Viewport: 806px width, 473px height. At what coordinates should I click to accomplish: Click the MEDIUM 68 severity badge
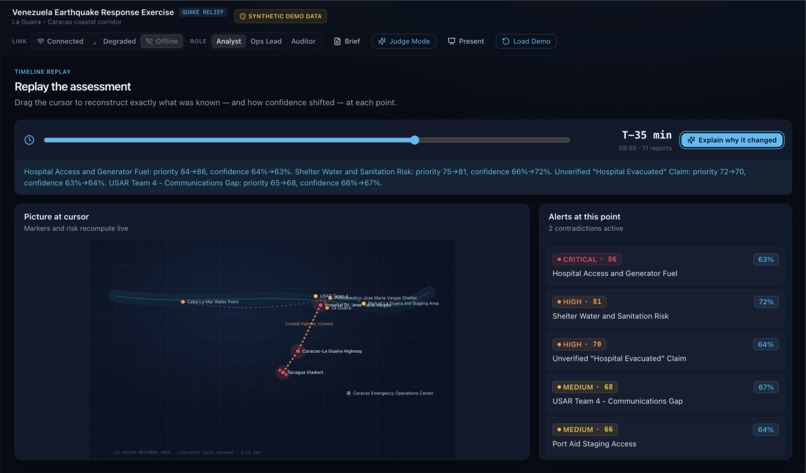tap(585, 387)
